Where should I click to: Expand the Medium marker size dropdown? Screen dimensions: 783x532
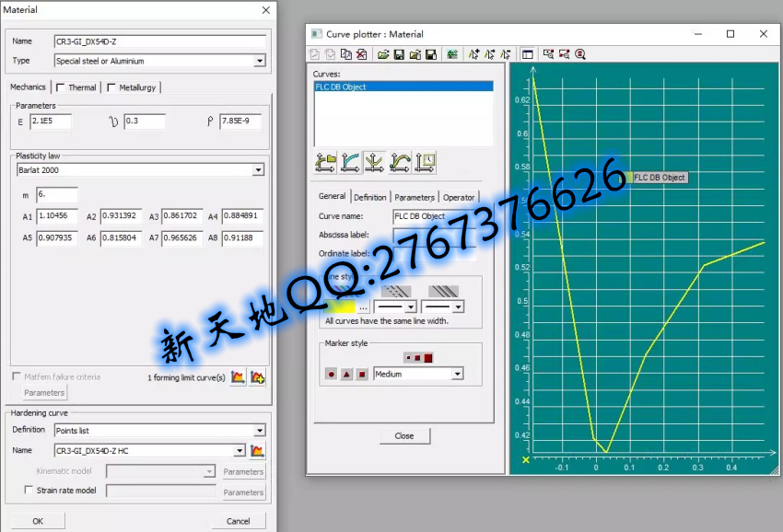(456, 375)
